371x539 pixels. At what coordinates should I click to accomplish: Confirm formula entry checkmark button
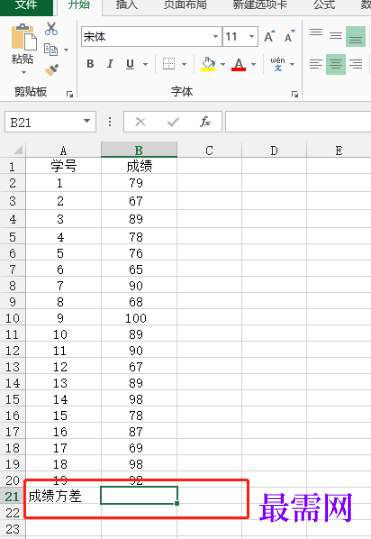coord(173,122)
